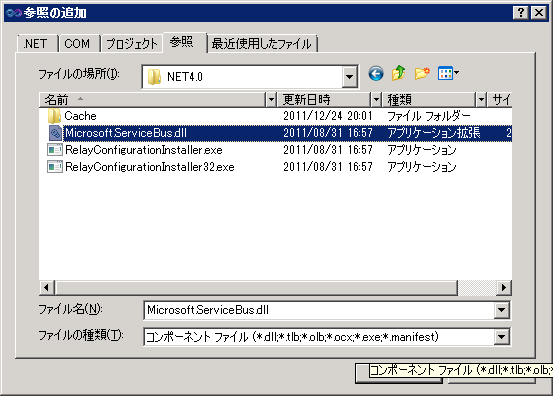The height and width of the screenshot is (396, 553).
Task: Open the 更新日時 column filter dropdown
Action: click(376, 100)
